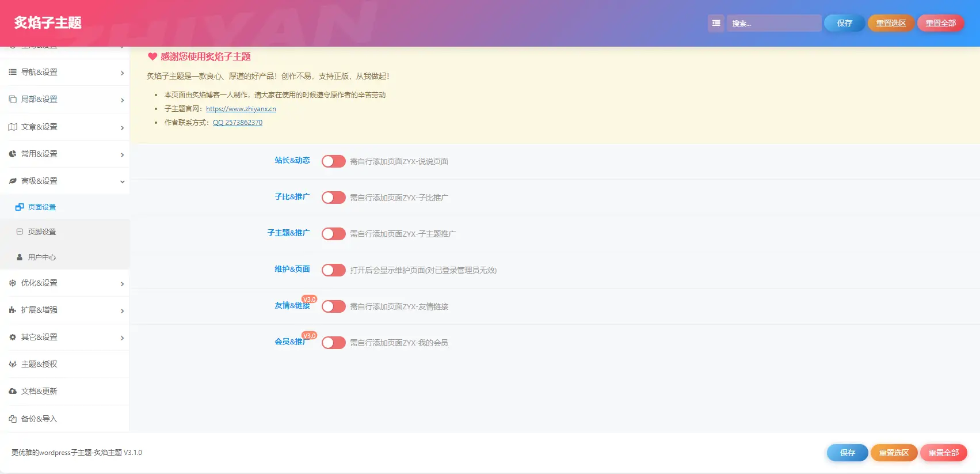Click the 站长&动态 label

(292, 161)
